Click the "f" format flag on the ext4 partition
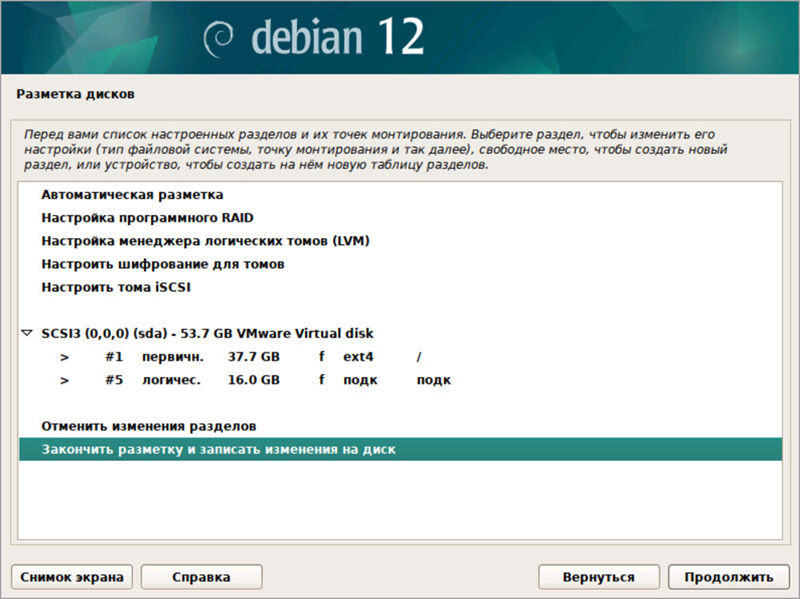 [x=322, y=357]
